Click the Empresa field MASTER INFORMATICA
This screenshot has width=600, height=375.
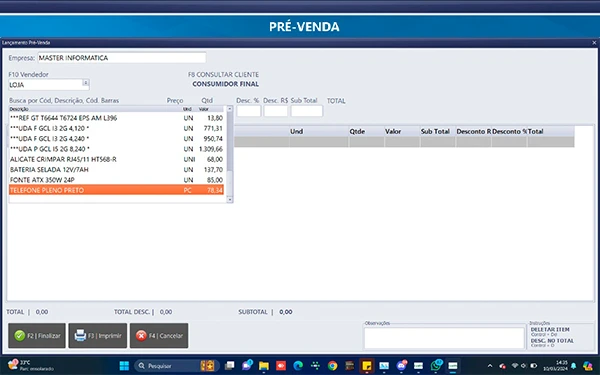122,58
